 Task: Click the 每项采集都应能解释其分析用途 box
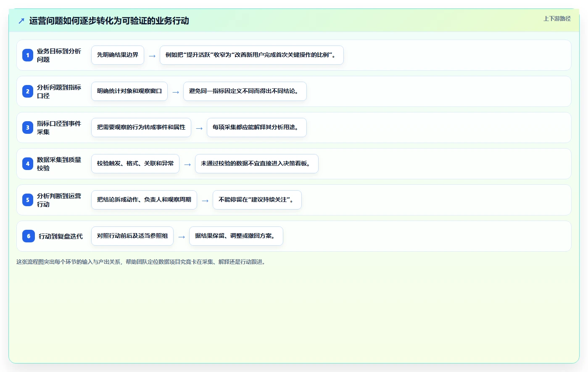click(x=257, y=128)
